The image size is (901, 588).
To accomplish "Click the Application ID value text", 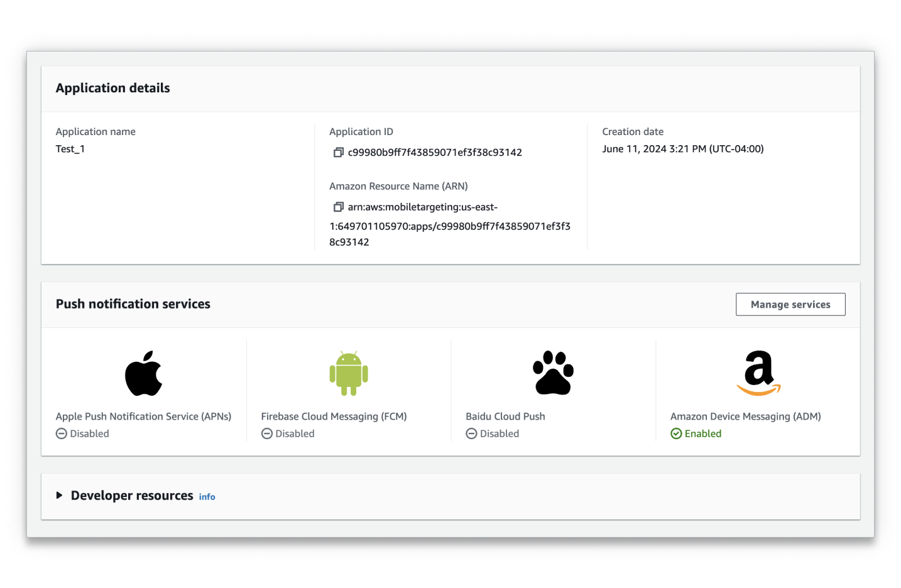I will (435, 153).
